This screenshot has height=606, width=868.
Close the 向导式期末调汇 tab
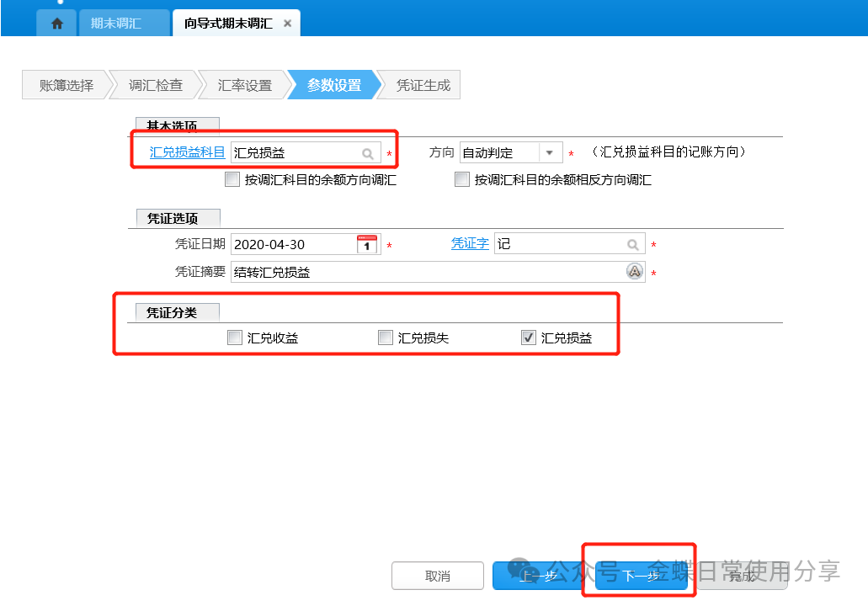tap(287, 24)
